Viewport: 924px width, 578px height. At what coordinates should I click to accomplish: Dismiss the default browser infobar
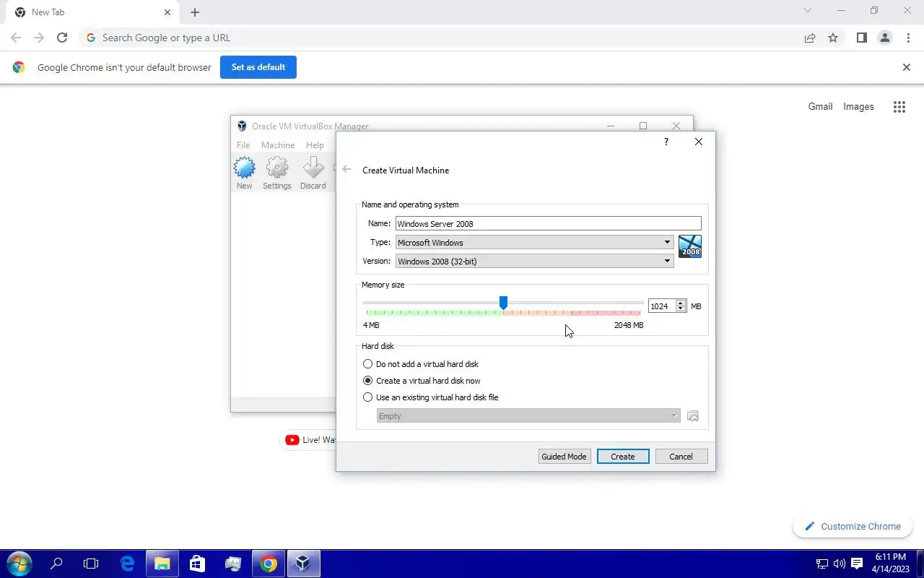(x=907, y=67)
